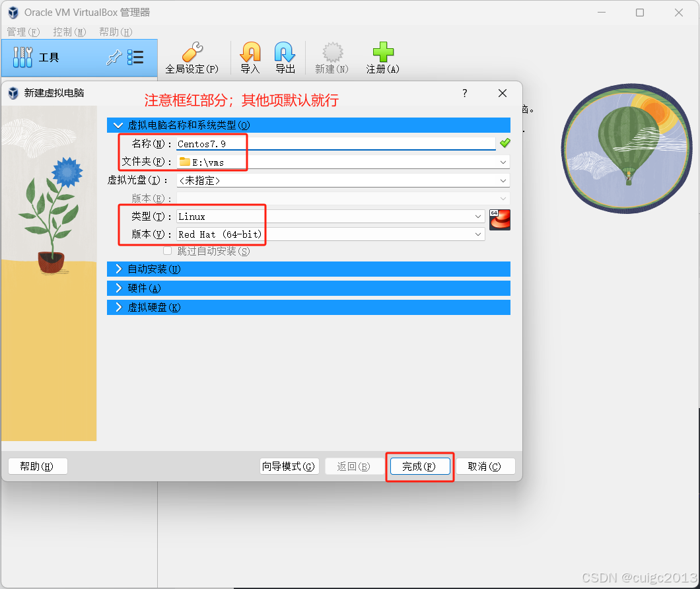Toggle Skip Unattended Installation checkbox

pos(168,251)
